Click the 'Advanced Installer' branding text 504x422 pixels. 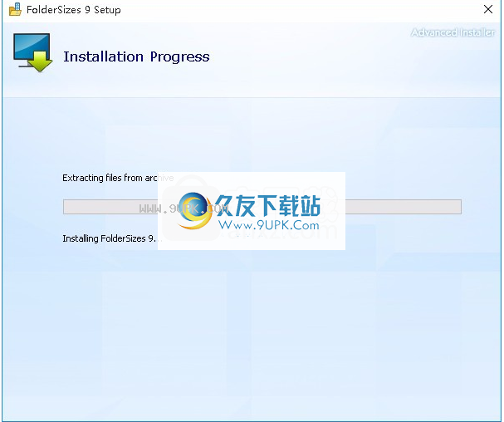click(453, 32)
